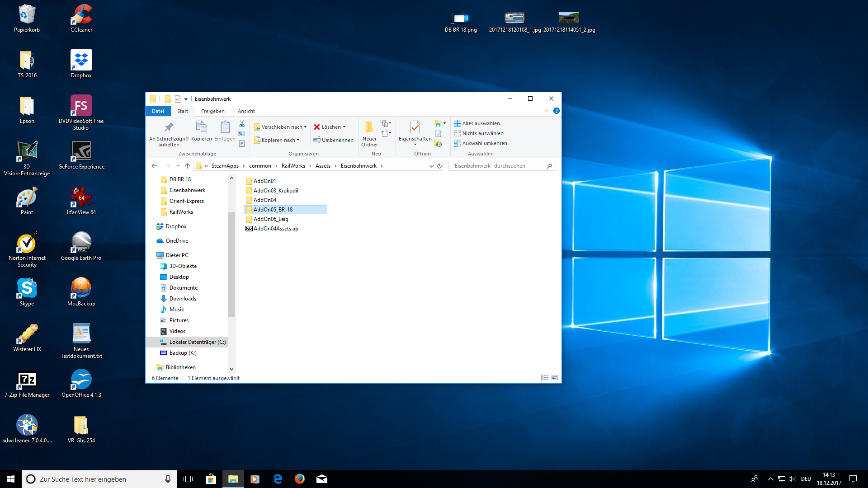Click the navigation pane scrollbar down arrow

pyautogui.click(x=231, y=369)
